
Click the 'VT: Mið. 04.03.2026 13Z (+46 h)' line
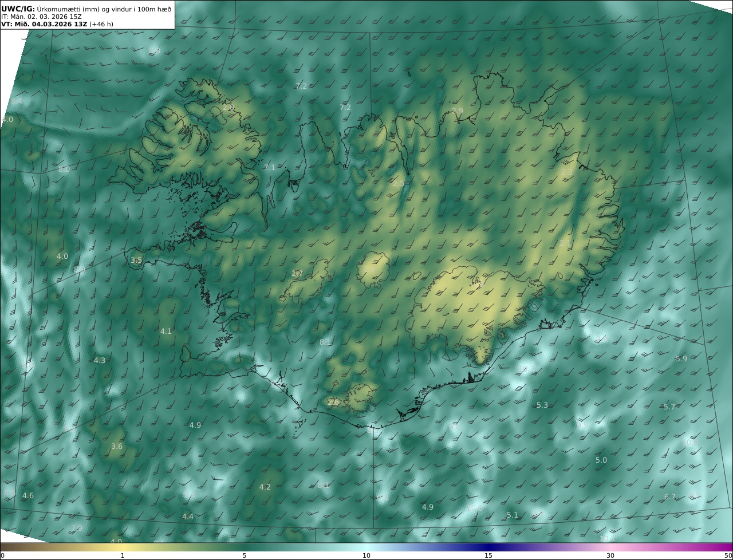[56, 25]
